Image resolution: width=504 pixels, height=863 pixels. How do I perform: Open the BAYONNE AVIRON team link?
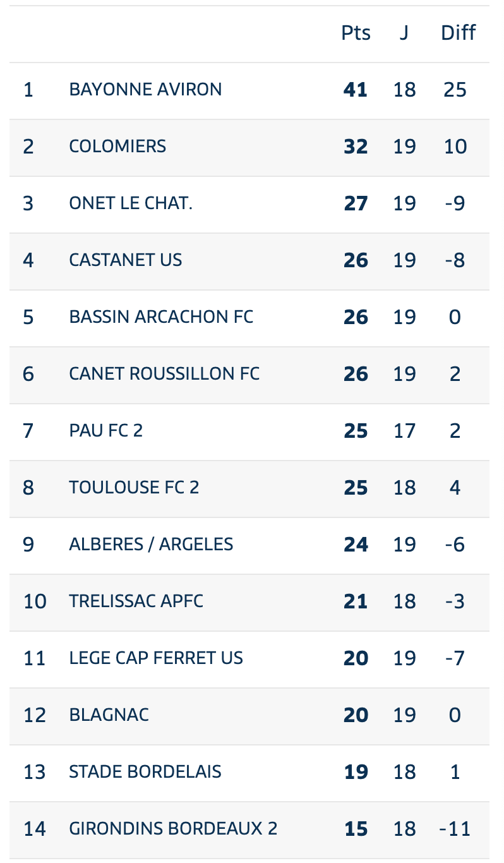[x=145, y=90]
